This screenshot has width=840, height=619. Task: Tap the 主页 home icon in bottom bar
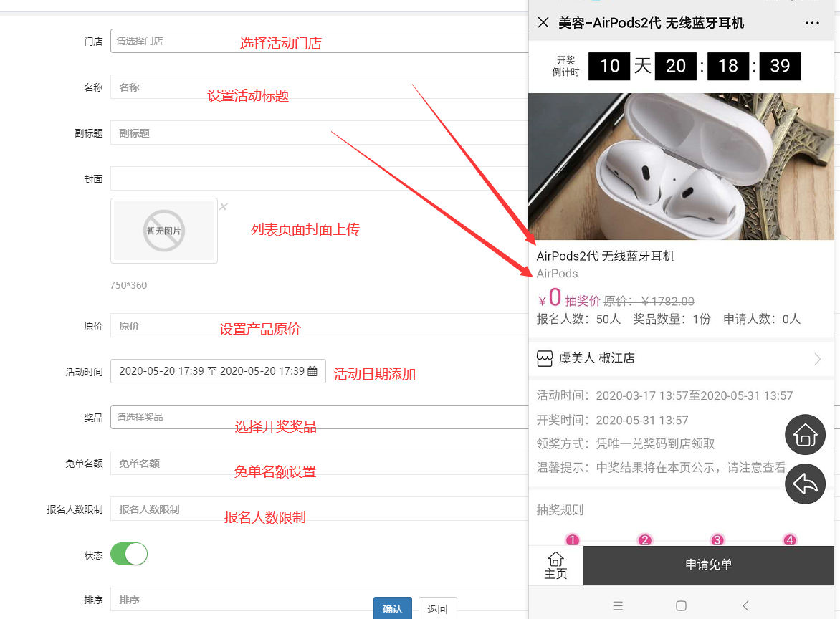(555, 565)
